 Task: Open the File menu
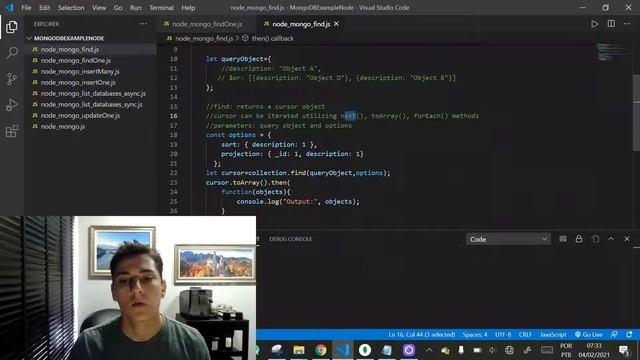pyautogui.click(x=26, y=8)
